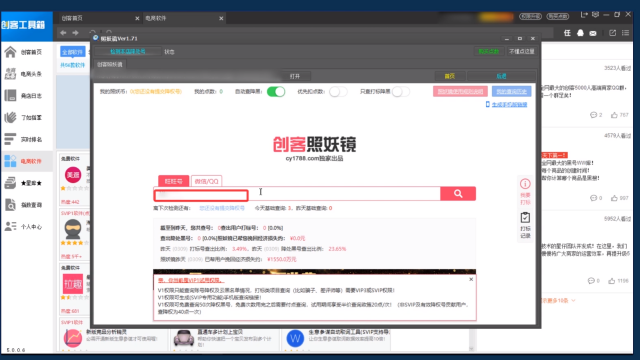
Task: Click the red magnifier search button
Action: [x=458, y=194]
